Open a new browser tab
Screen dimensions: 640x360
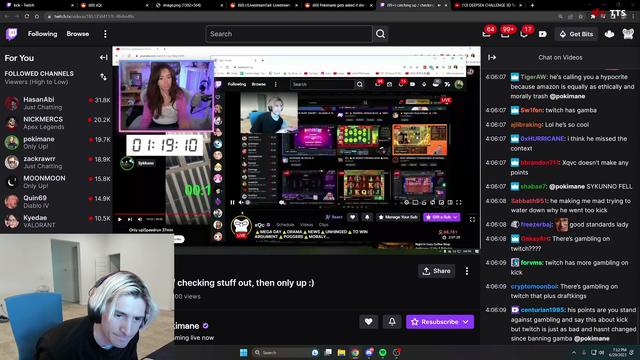[x=532, y=5]
